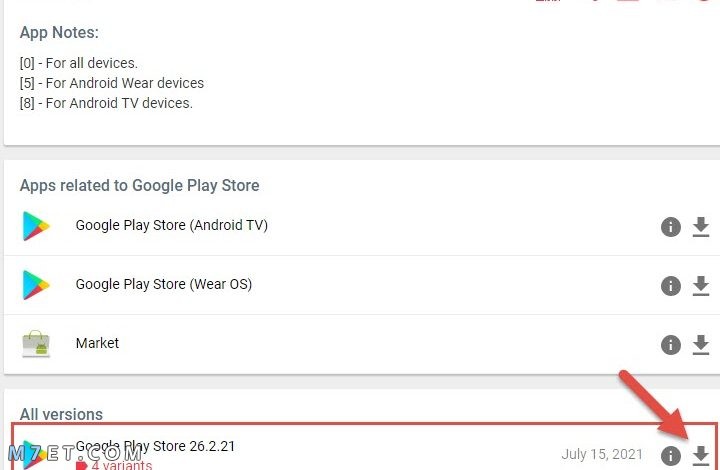
Task: Download Google Play Store (Android TV)
Action: [700, 227]
